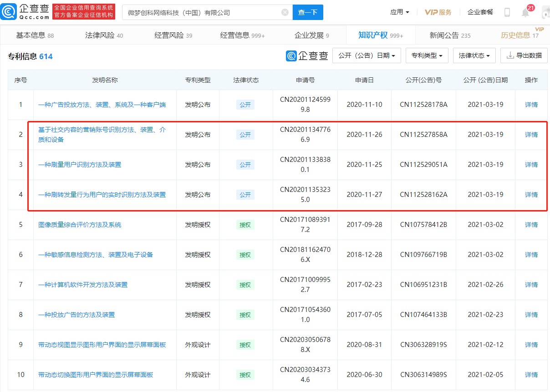The height and width of the screenshot is (392, 550).
Task: Expand the 应用 dropdown menu
Action: click(399, 12)
